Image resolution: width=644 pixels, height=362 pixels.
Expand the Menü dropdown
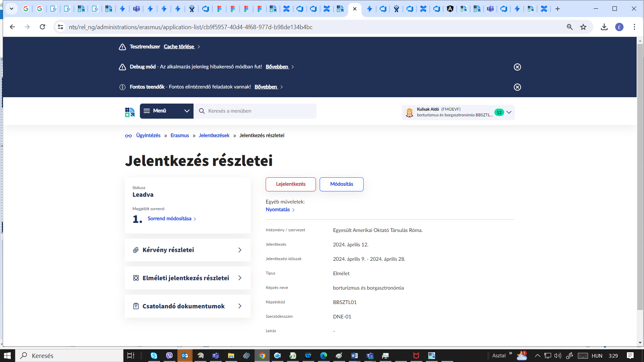(166, 111)
